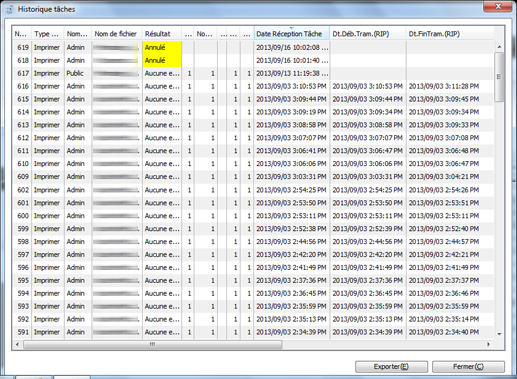The image size is (517, 379).
Task: Click the horizontal scrollbar thumb
Action: click(153, 344)
